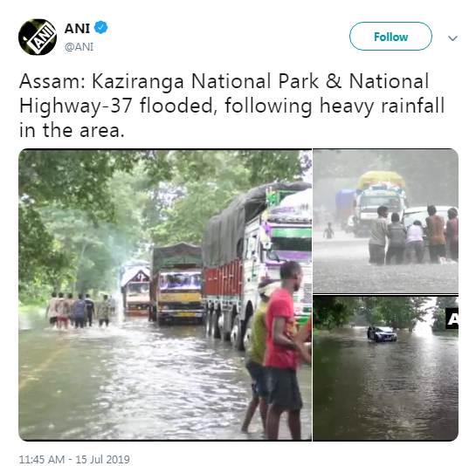This screenshot has width=476, height=466.
Task: Open the ANI profile avatar
Action: [x=38, y=37]
